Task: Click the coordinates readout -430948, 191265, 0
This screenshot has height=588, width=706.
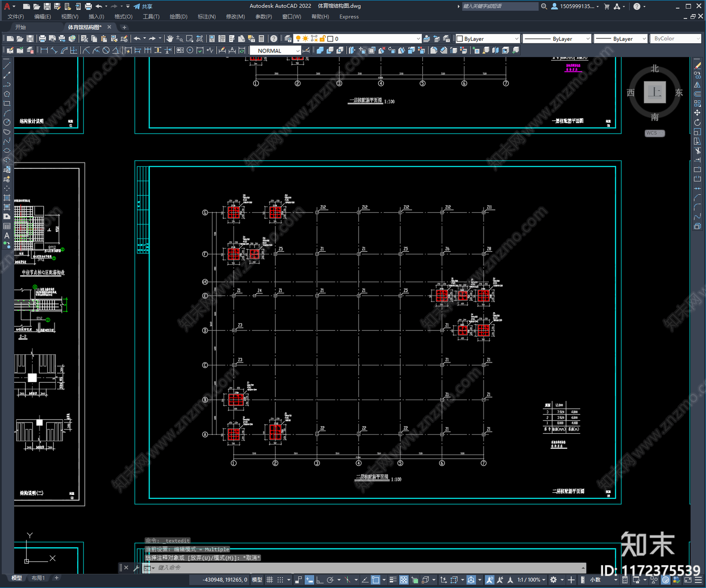Action: click(x=225, y=580)
